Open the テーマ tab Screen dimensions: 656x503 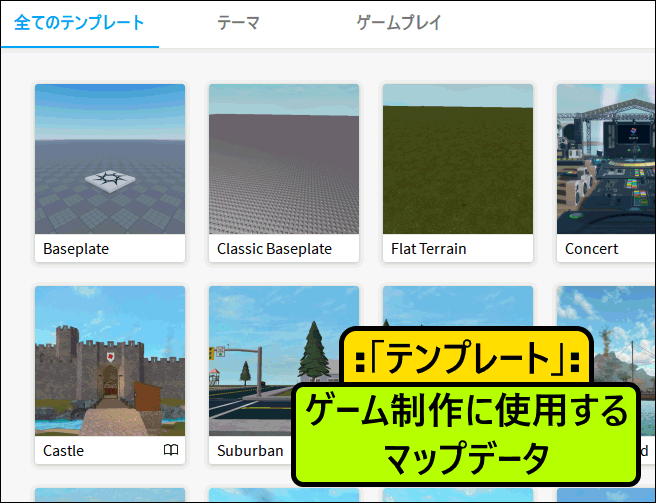[x=238, y=23]
